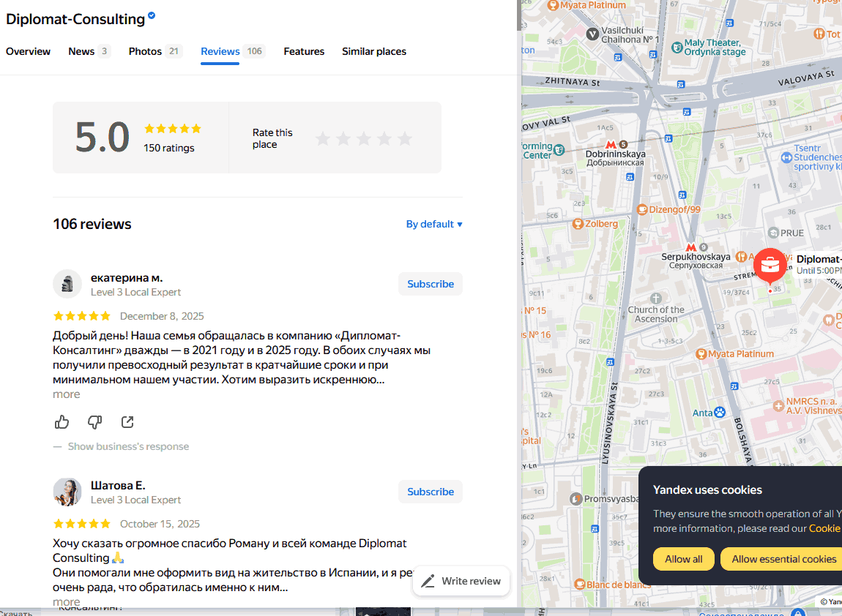This screenshot has height=616, width=842.
Task: Click the red Diplomat-Consulting briefcase map pin
Action: pyautogui.click(x=770, y=265)
